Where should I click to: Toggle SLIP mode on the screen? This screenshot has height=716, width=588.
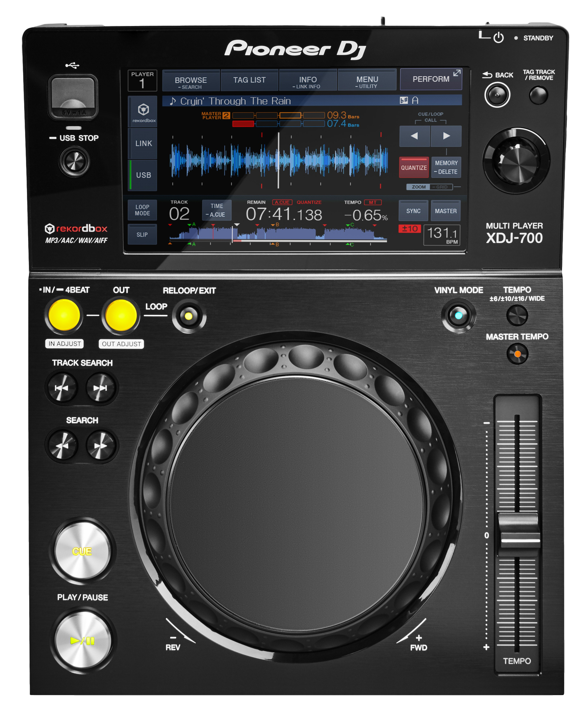tap(142, 235)
